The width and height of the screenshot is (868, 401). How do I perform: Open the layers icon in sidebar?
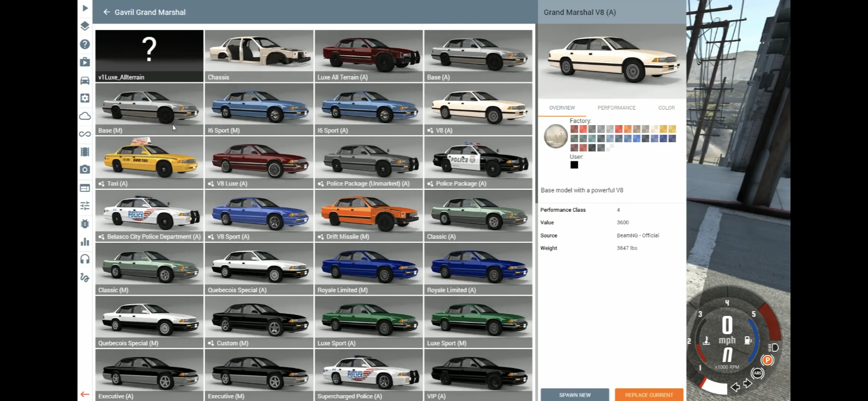(x=85, y=26)
